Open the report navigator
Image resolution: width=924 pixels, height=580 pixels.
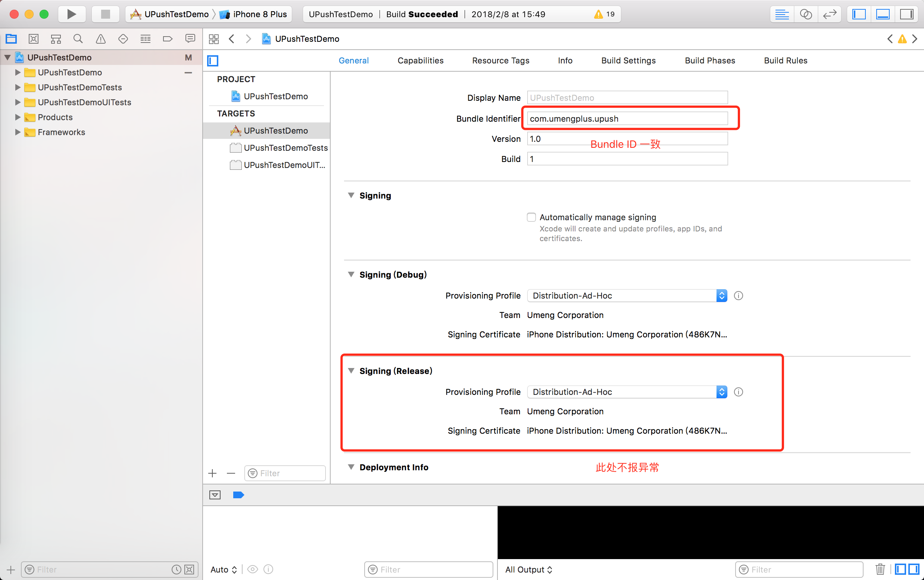tap(190, 39)
